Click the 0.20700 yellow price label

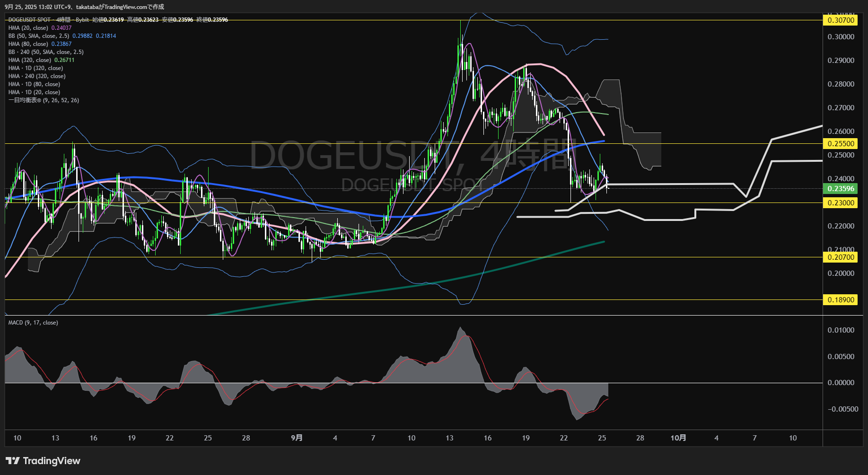841,257
